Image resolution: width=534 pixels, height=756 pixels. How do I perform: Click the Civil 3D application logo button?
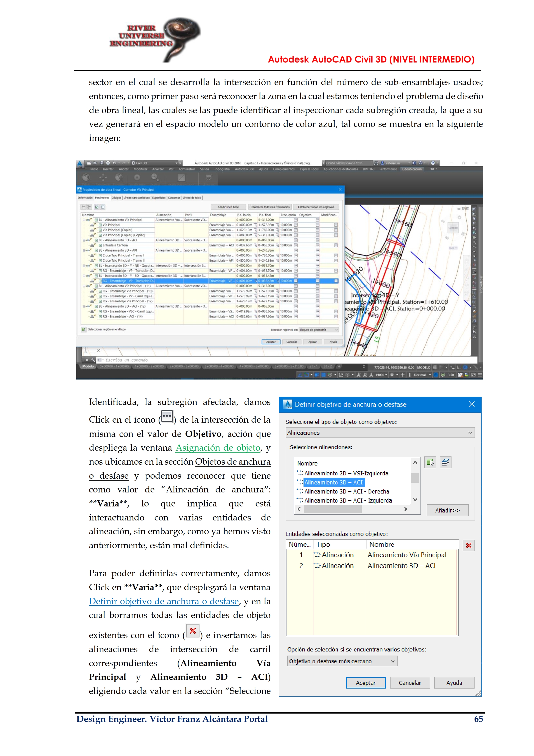(80, 163)
